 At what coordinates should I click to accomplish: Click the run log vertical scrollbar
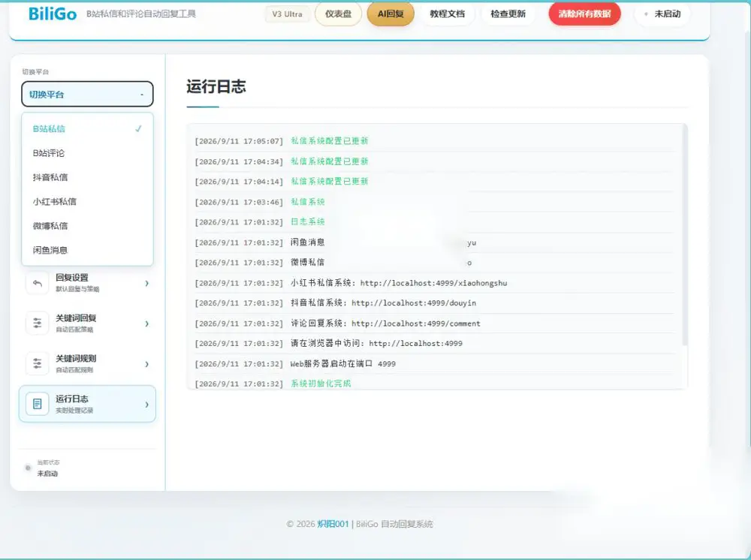[x=685, y=234]
